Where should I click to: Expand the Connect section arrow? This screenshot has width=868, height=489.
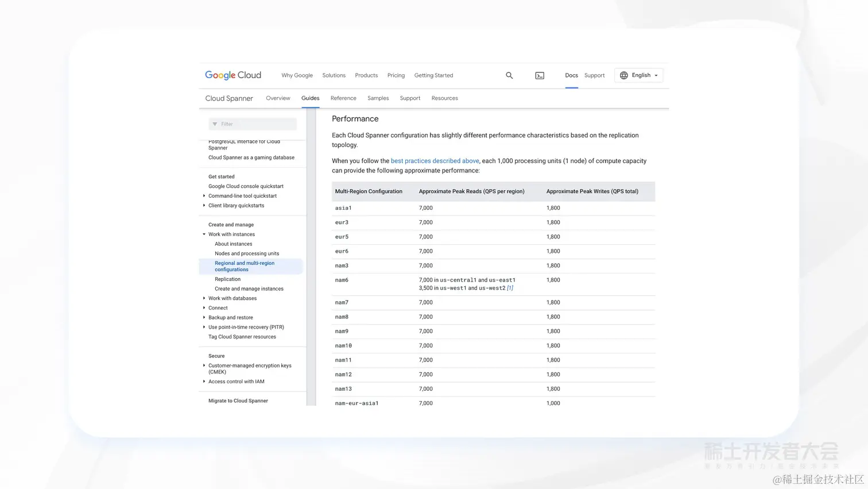(204, 308)
